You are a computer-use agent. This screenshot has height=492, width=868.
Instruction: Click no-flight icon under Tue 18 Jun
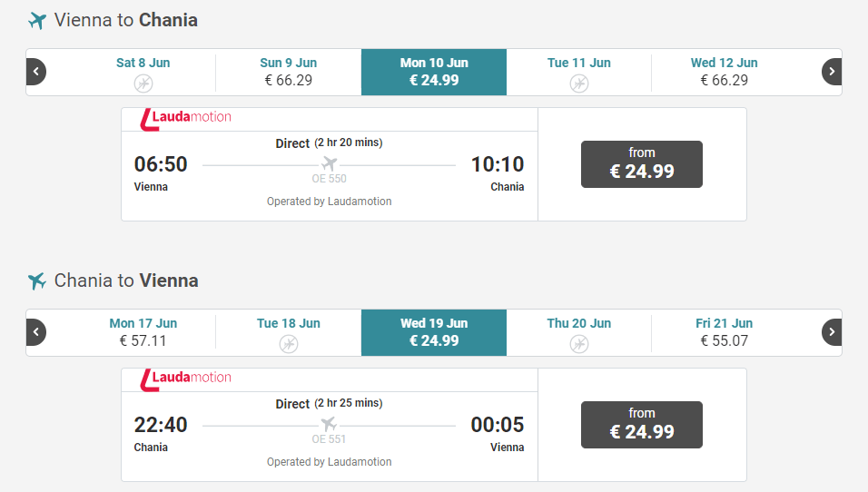click(289, 344)
